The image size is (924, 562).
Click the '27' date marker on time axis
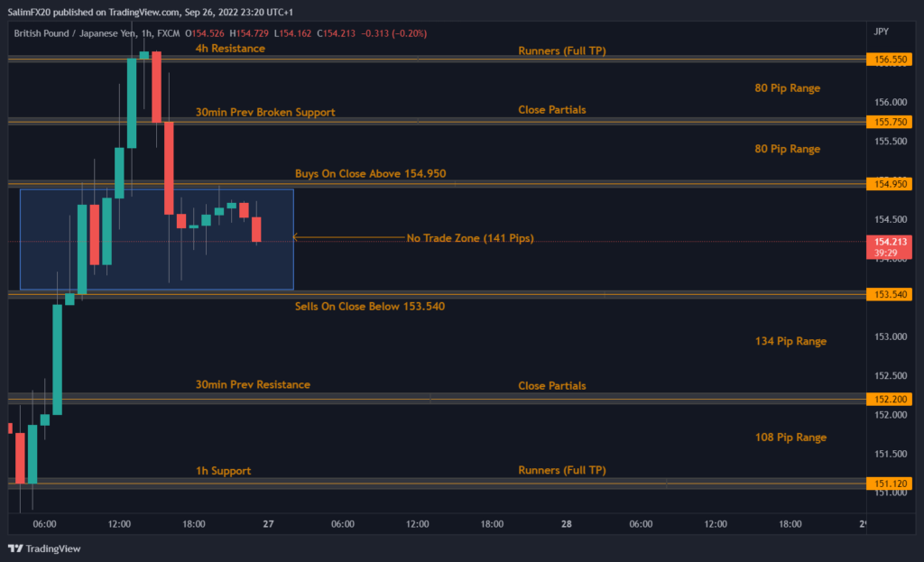pyautogui.click(x=268, y=524)
